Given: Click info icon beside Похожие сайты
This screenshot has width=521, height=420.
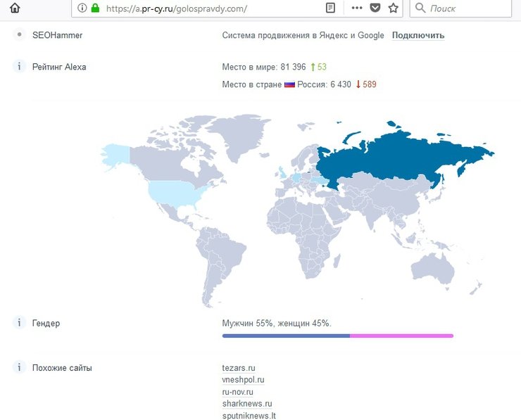Looking at the screenshot, I should (x=18, y=367).
